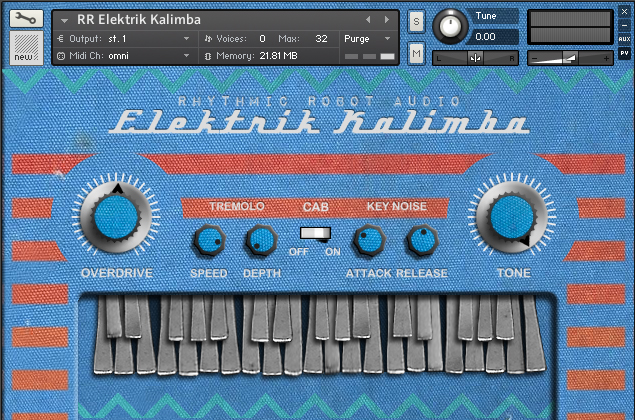Click the TONE label
Image resolution: width=635 pixels, height=420 pixels.
[x=514, y=273]
